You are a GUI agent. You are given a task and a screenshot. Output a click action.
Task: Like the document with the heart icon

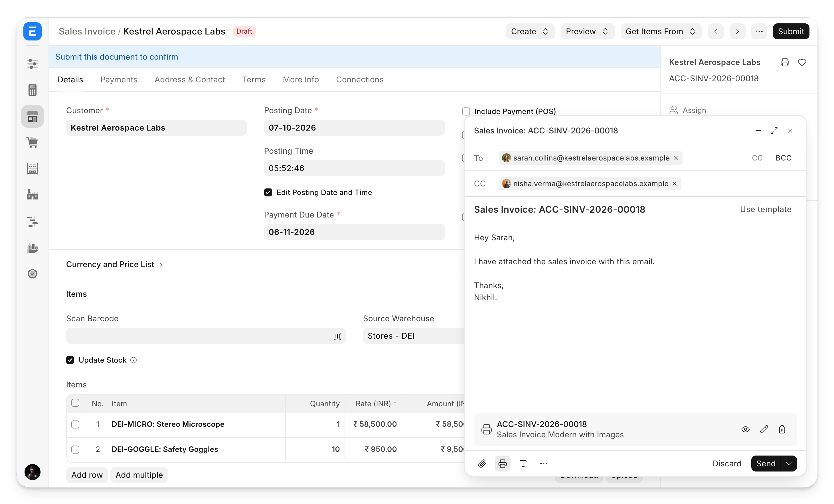pyautogui.click(x=802, y=62)
